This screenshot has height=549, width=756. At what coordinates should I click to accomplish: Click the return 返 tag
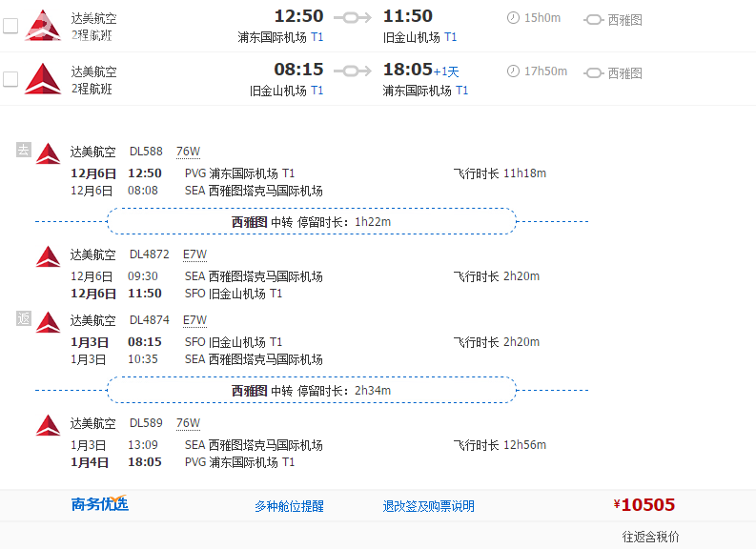(24, 319)
